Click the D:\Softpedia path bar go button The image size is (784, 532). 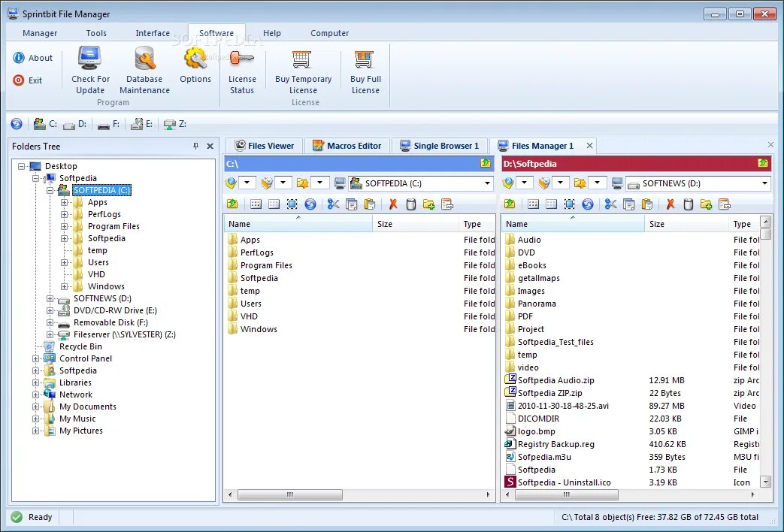[x=762, y=164]
